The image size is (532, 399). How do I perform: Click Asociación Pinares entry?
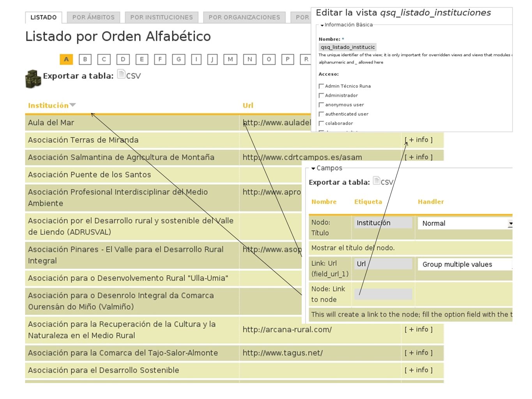coord(125,255)
